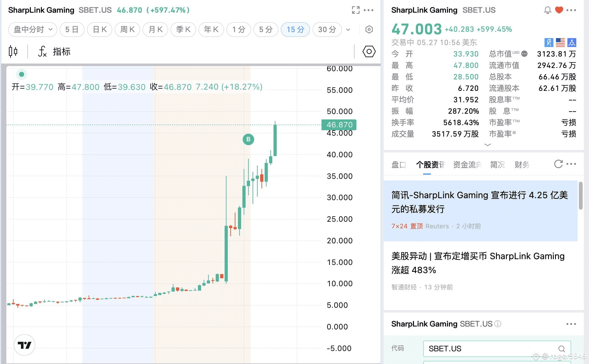Open news tab row more-options menu

pos(571,164)
